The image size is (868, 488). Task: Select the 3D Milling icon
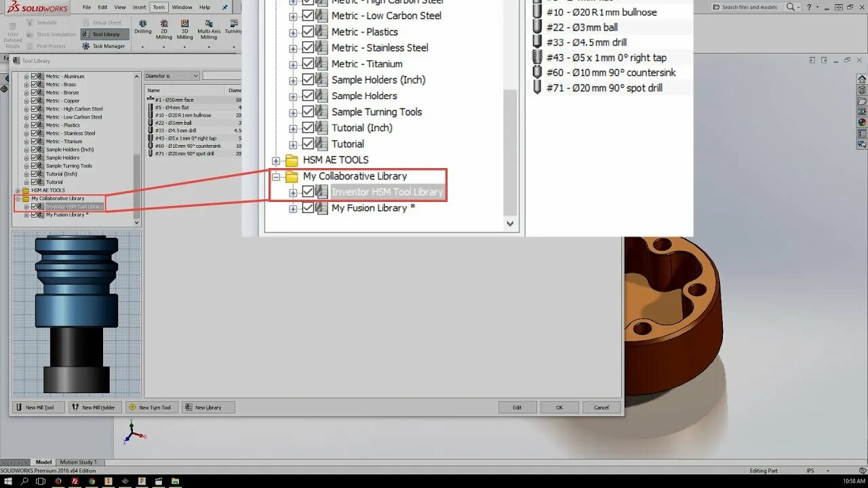pos(184,25)
